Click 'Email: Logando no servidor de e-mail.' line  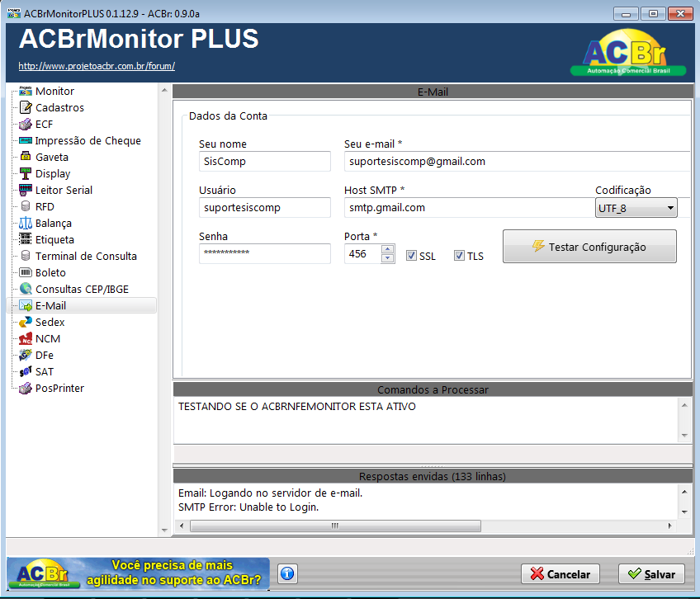[x=270, y=493]
